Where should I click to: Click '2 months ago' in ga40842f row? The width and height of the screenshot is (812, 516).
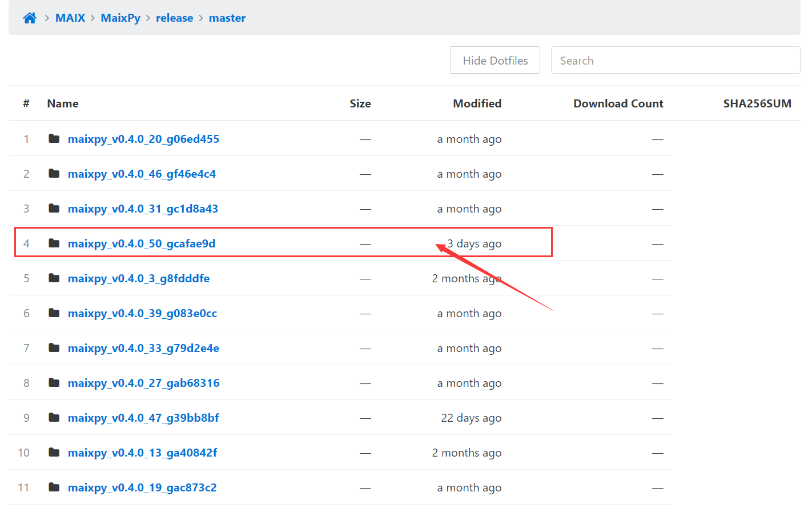click(467, 453)
